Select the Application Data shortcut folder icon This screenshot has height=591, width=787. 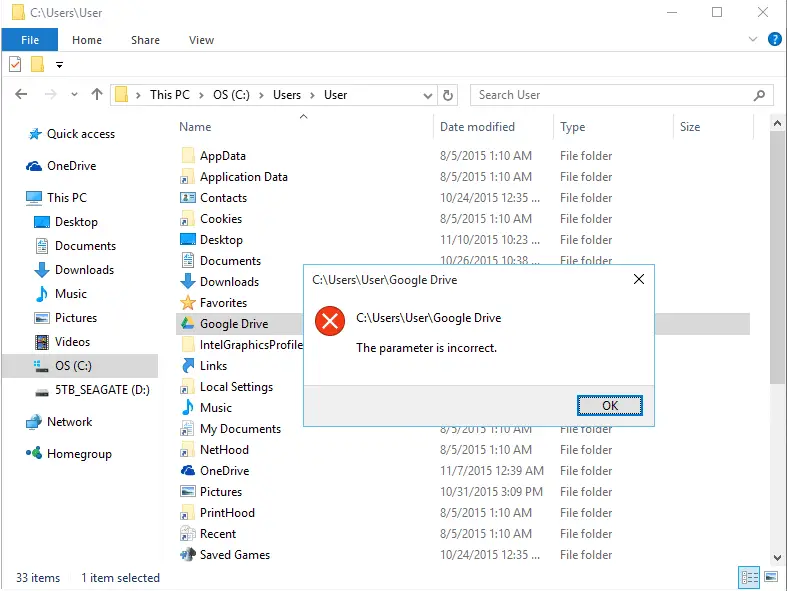[x=188, y=177]
